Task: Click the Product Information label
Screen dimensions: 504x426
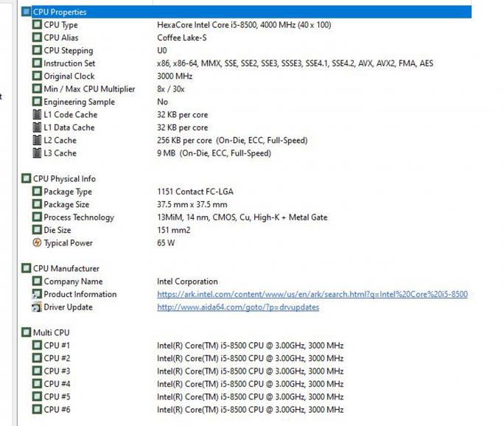Action: pyautogui.click(x=80, y=294)
